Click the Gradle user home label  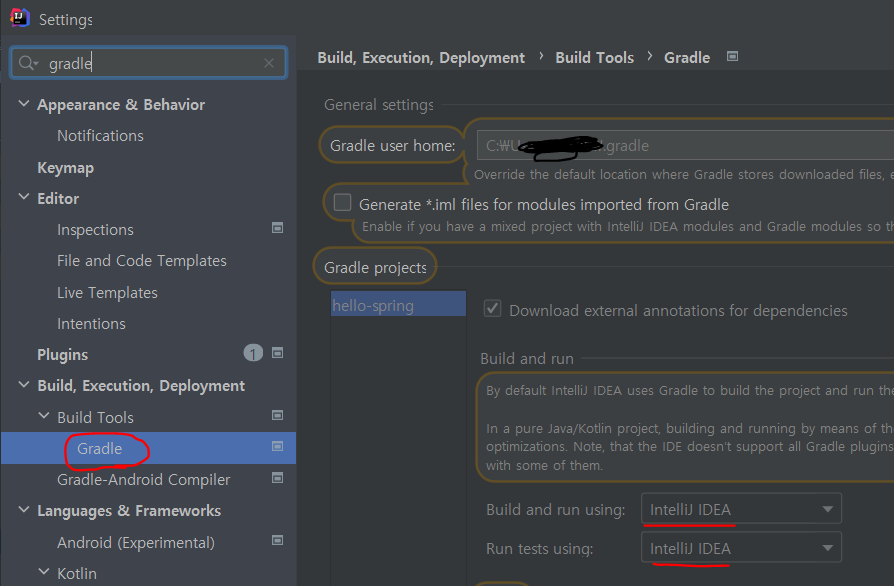click(x=392, y=145)
